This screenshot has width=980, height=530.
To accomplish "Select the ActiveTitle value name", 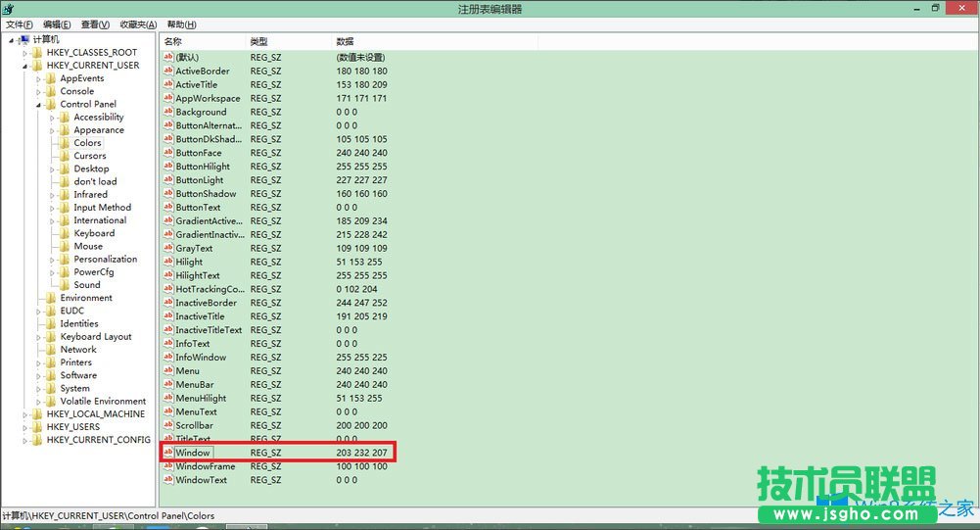I will coord(196,84).
